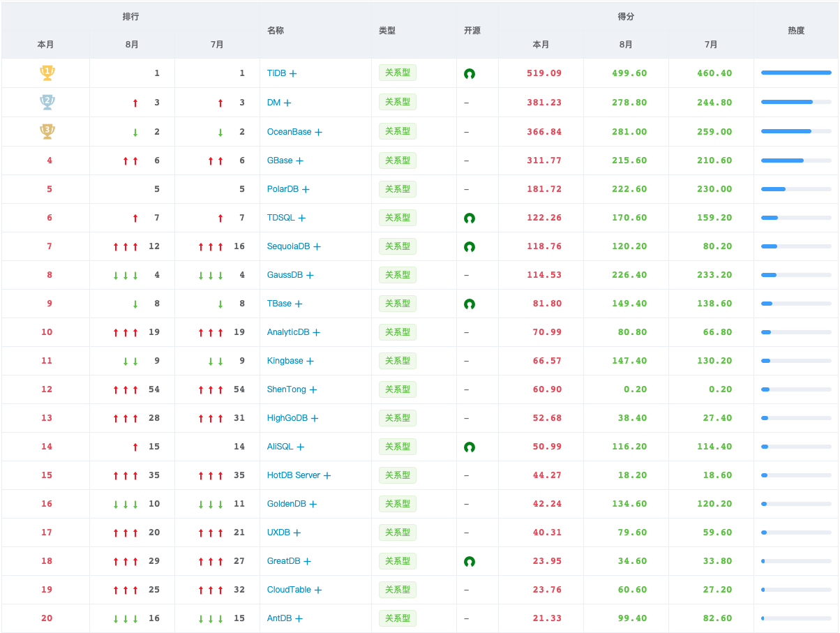Screen dimensions: 840x633
Task: Click SequoiaDB's open-source icon
Action: [470, 246]
